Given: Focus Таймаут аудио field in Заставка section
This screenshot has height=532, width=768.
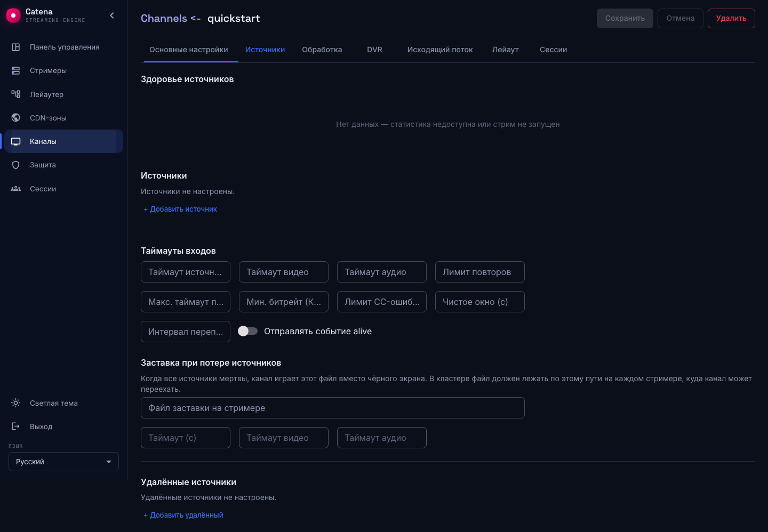Looking at the screenshot, I should [x=382, y=438].
